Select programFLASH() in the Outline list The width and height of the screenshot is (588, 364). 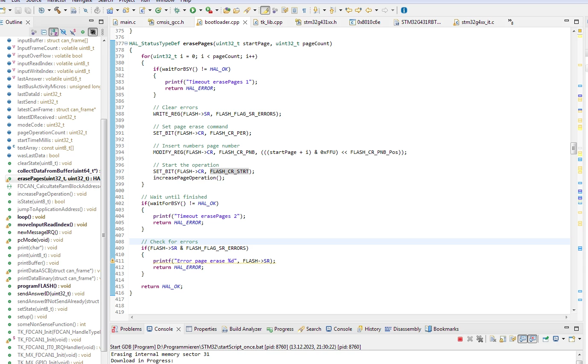[x=43, y=286]
